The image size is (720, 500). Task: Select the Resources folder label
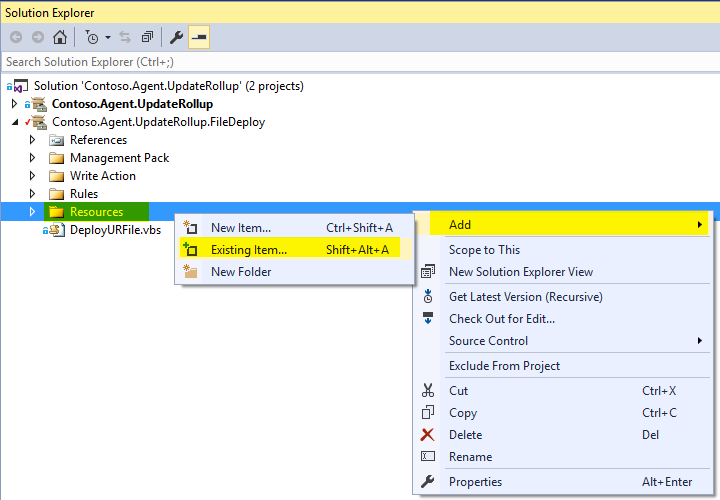point(96,212)
